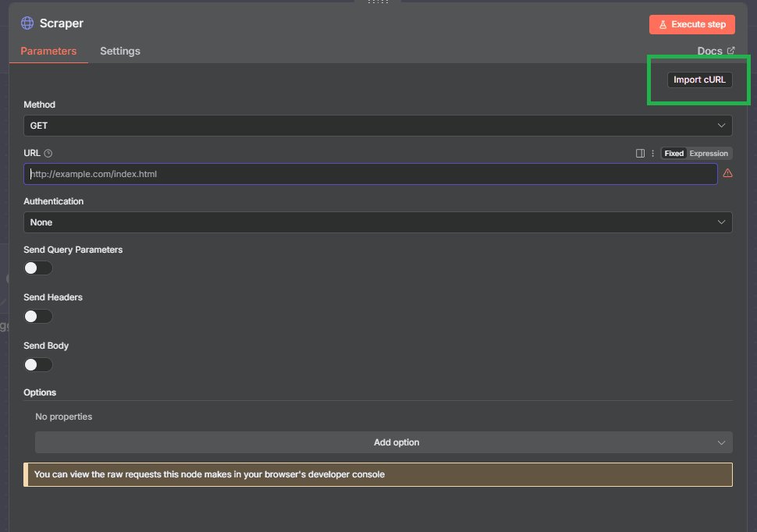Switch to the Settings tab
Viewport: 757px width, 532px height.
(x=120, y=51)
